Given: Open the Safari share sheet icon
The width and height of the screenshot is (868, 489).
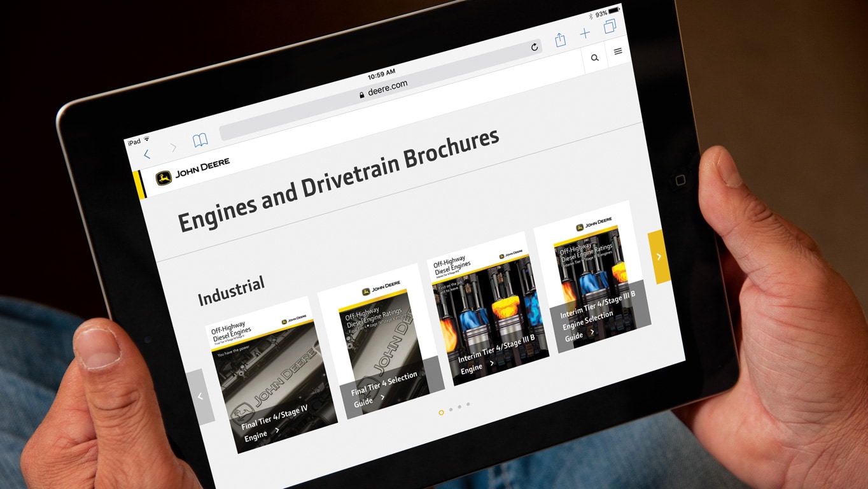Looking at the screenshot, I should (560, 39).
